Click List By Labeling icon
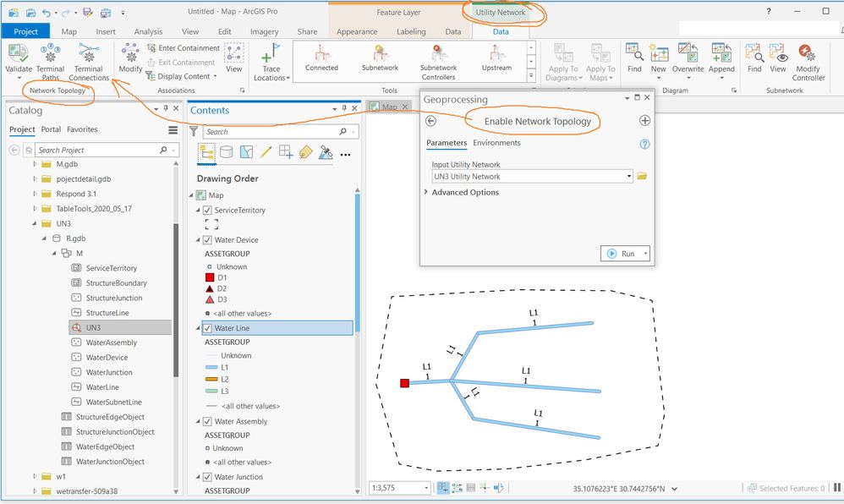This screenshot has height=504, width=844. tap(306, 152)
